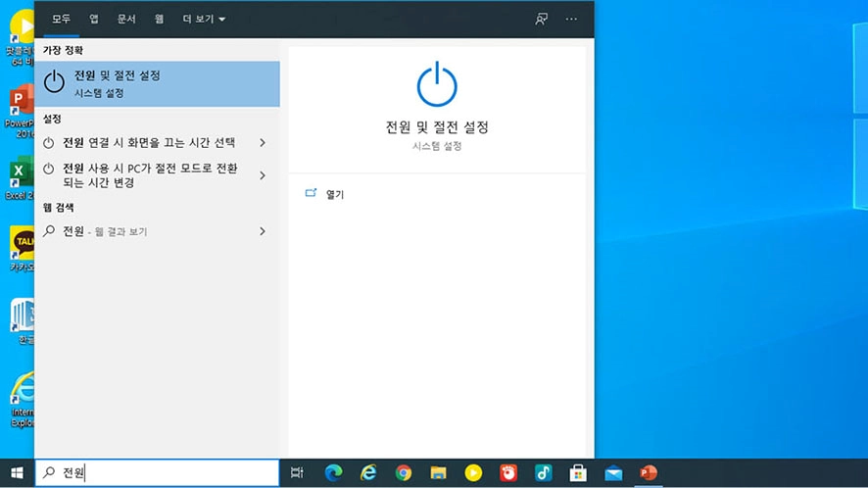
Task: Open the PowerPoint desktop shortcut
Action: [x=20, y=111]
